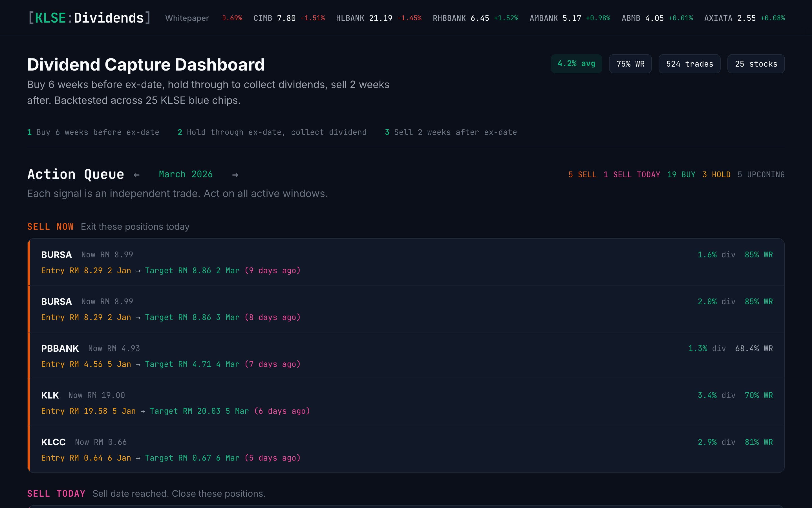Click PBBANK's 'Now RM 4.93' price

114,349
